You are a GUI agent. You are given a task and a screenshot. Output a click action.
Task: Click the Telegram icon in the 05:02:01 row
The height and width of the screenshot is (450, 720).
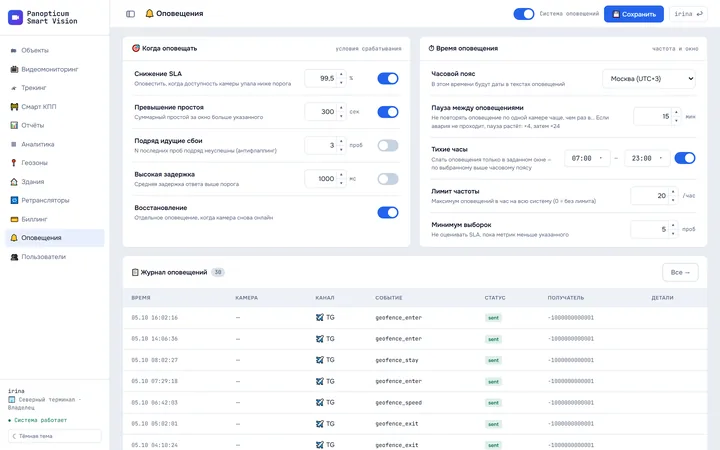pos(320,424)
